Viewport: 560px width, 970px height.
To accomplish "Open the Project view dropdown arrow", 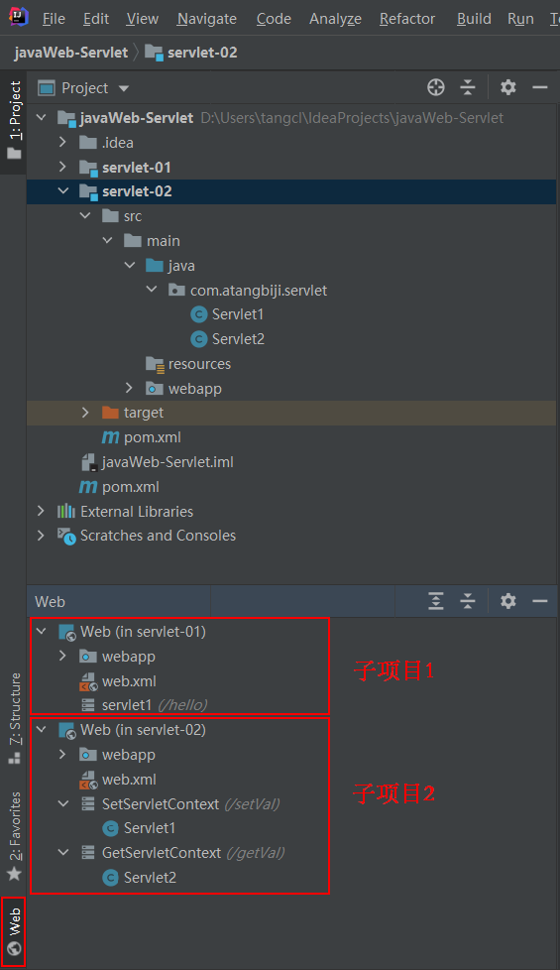I will (124, 88).
